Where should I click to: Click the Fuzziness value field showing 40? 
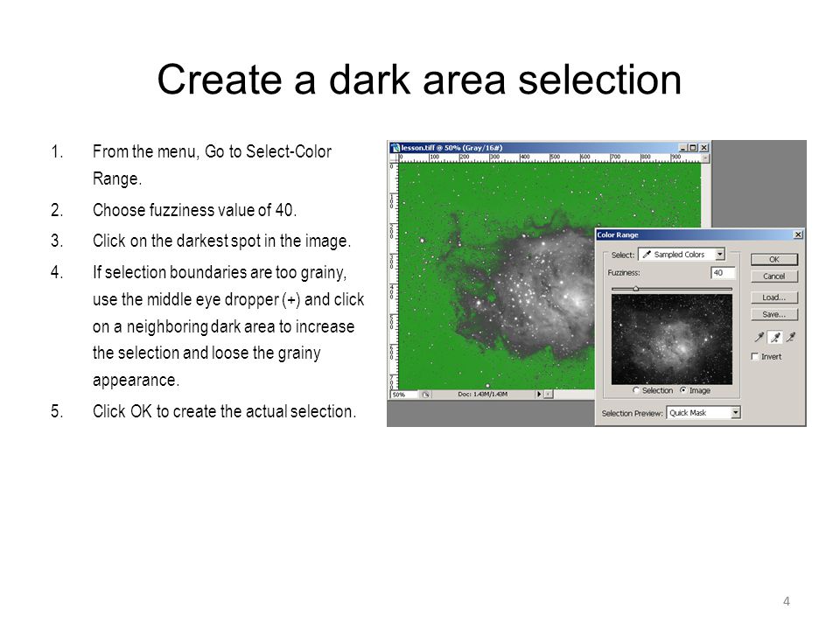[x=724, y=273]
